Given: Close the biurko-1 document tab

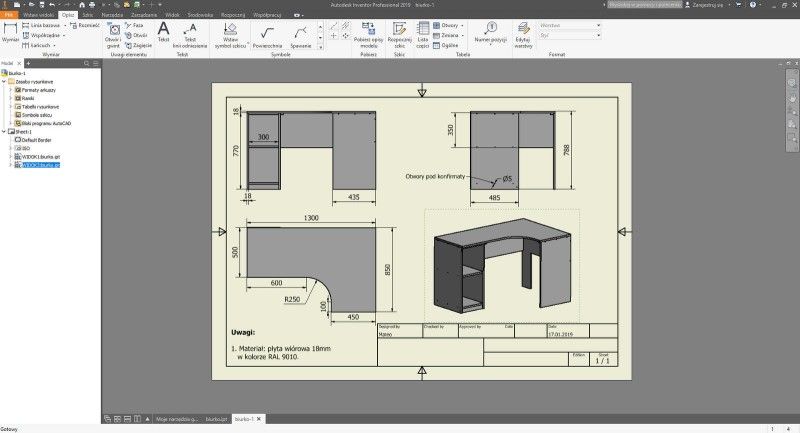Looking at the screenshot, I should [x=259, y=419].
